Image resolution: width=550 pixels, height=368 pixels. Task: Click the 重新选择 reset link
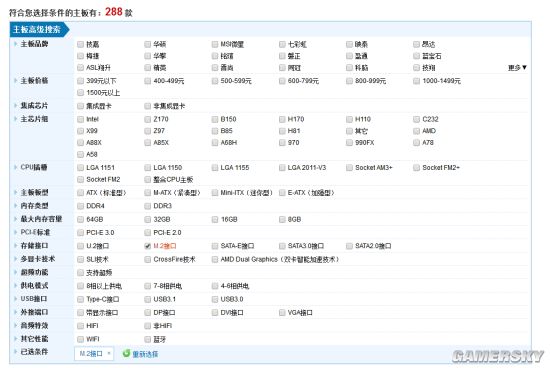coord(145,354)
